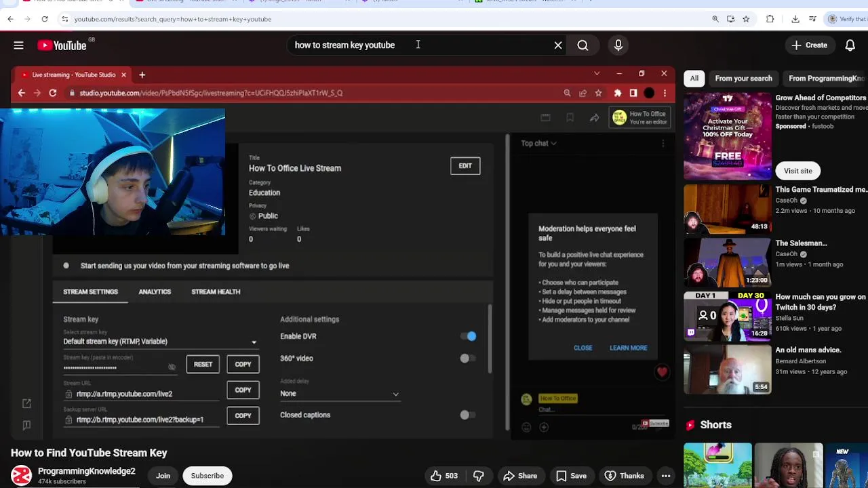868x488 pixels.
Task: Click the Thanks button
Action: (624, 476)
